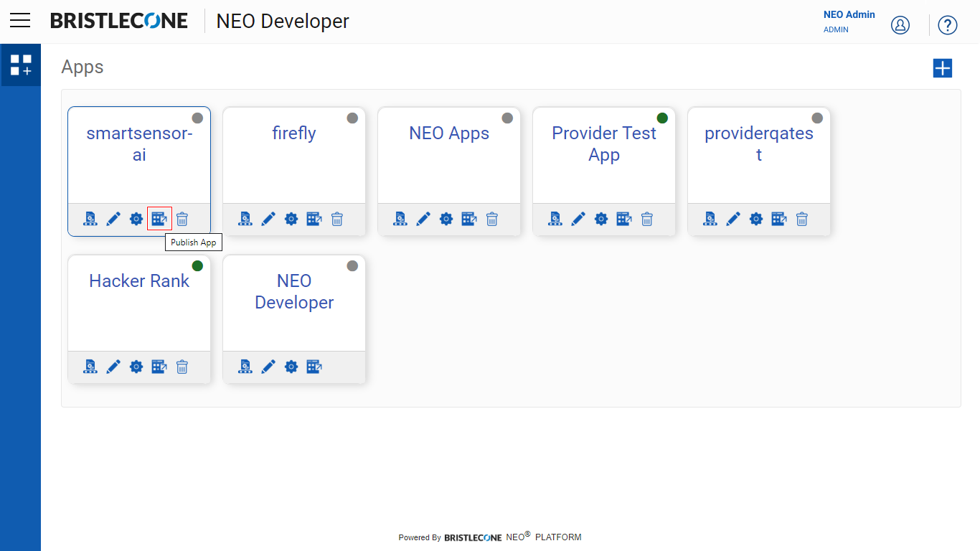Open the hamburger navigation menu
Viewport: 980px width, 551px height.
pyautogui.click(x=20, y=21)
